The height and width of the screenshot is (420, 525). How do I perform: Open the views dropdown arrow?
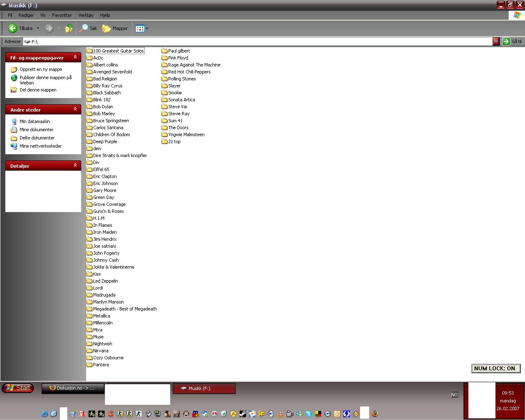click(x=147, y=29)
